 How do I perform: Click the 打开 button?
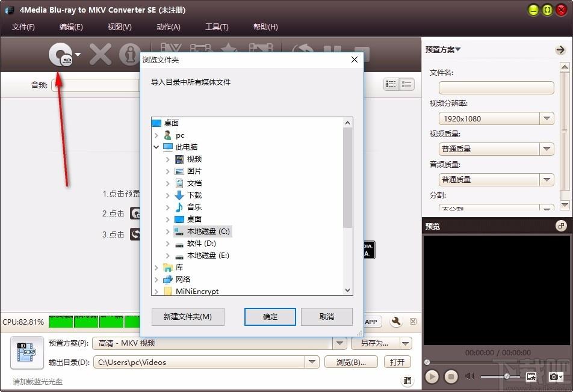[397, 362]
